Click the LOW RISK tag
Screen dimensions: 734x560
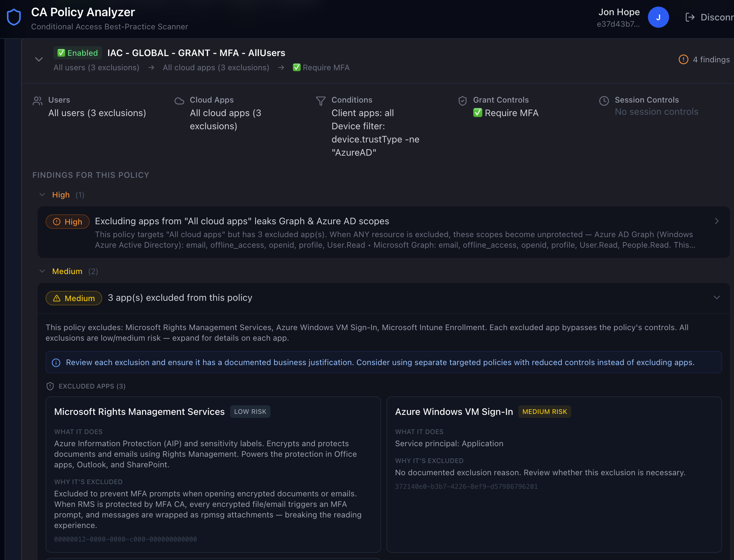click(x=250, y=412)
